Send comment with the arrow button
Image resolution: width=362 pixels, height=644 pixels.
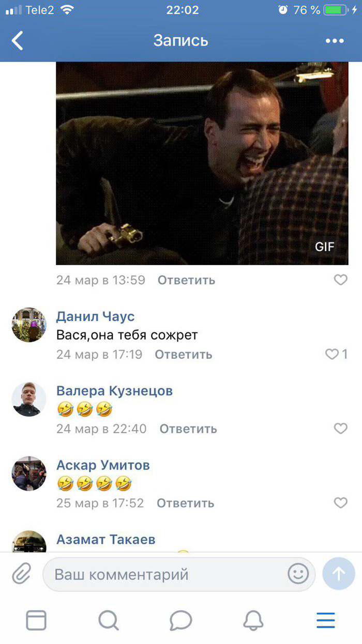click(338, 574)
